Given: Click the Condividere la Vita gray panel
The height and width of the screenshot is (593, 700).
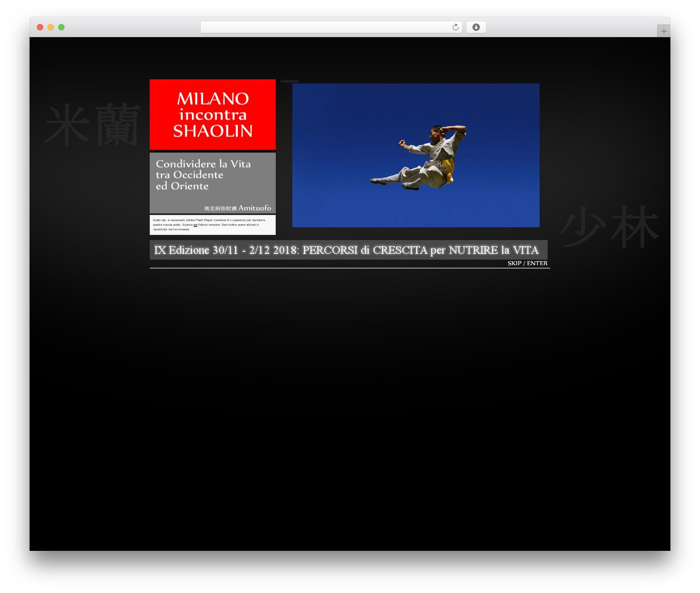Looking at the screenshot, I should [213, 183].
